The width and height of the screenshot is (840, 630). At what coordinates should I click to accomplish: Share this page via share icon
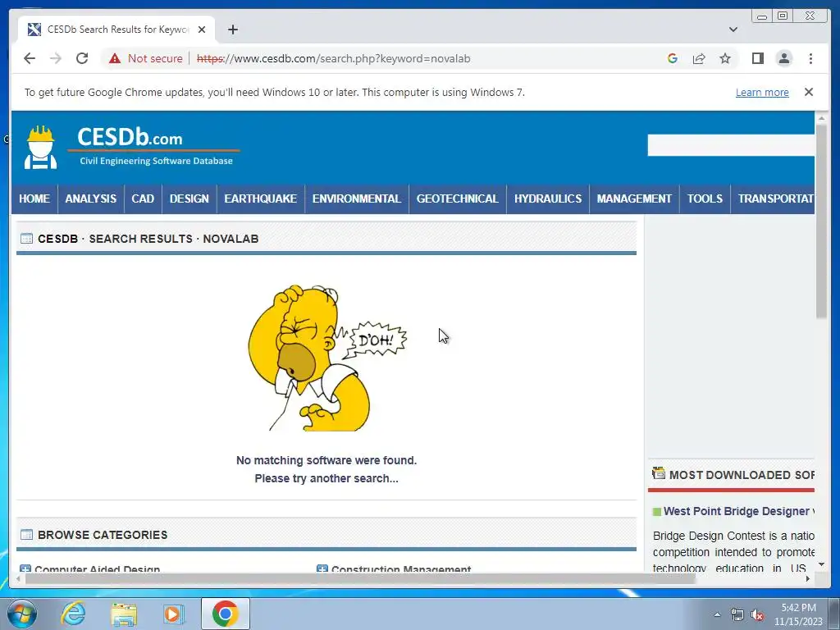[x=699, y=58]
